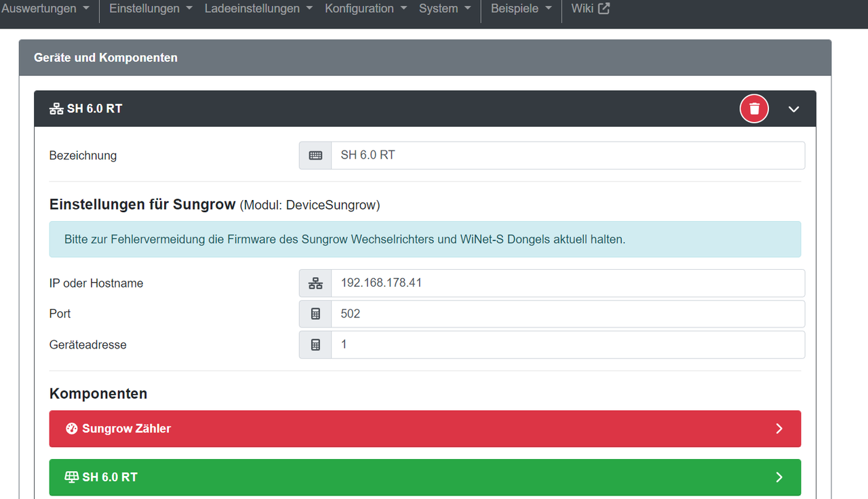Click the IP oder Hostname label
Image resolution: width=868 pixels, height=499 pixels.
pyautogui.click(x=96, y=283)
